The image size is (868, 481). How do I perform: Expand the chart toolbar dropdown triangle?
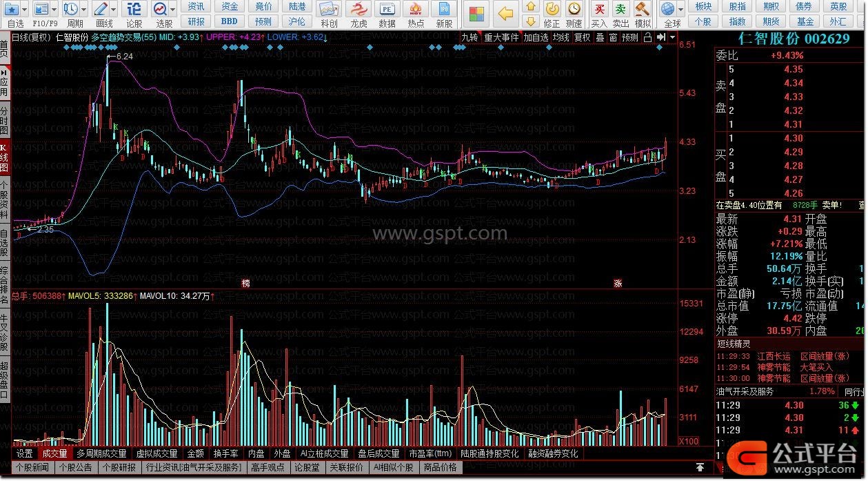pos(673,38)
